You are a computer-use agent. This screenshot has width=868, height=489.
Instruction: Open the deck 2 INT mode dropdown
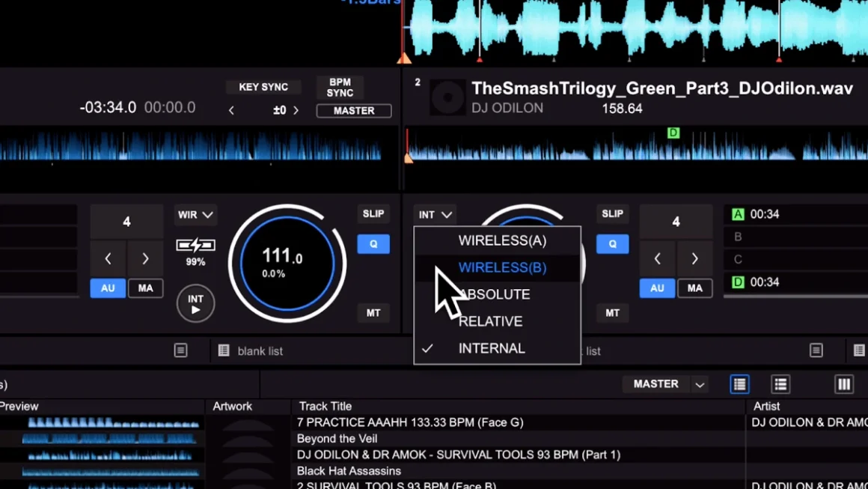tap(435, 215)
